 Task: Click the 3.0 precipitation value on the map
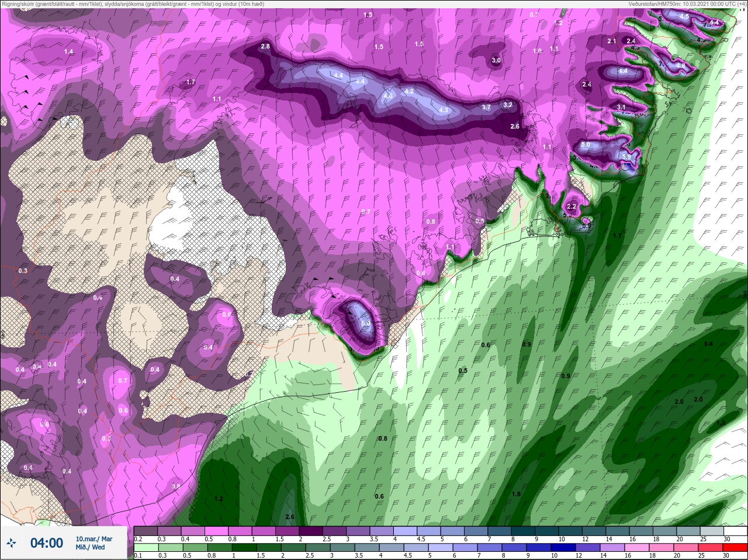point(496,60)
